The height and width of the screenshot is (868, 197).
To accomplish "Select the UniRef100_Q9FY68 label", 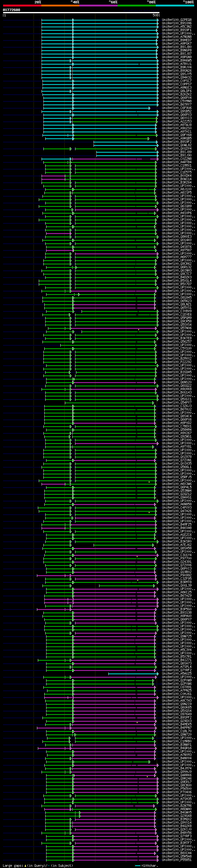I will pos(177,135).
